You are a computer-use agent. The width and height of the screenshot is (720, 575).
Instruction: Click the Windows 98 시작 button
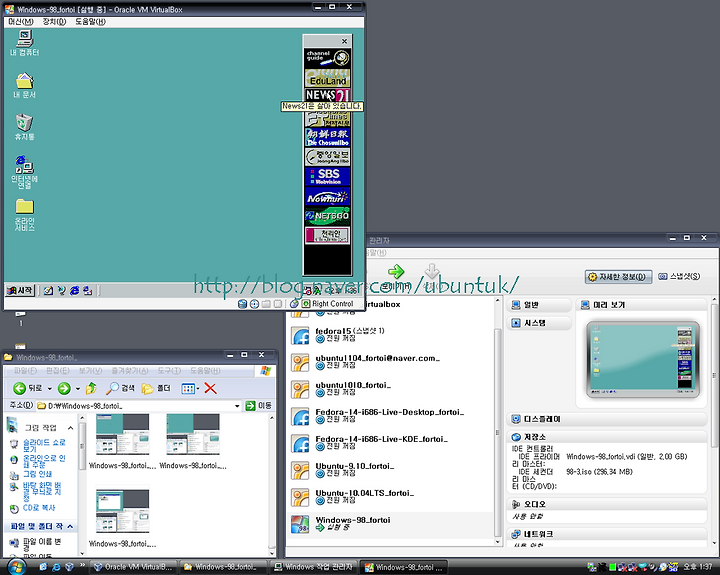click(x=20, y=290)
